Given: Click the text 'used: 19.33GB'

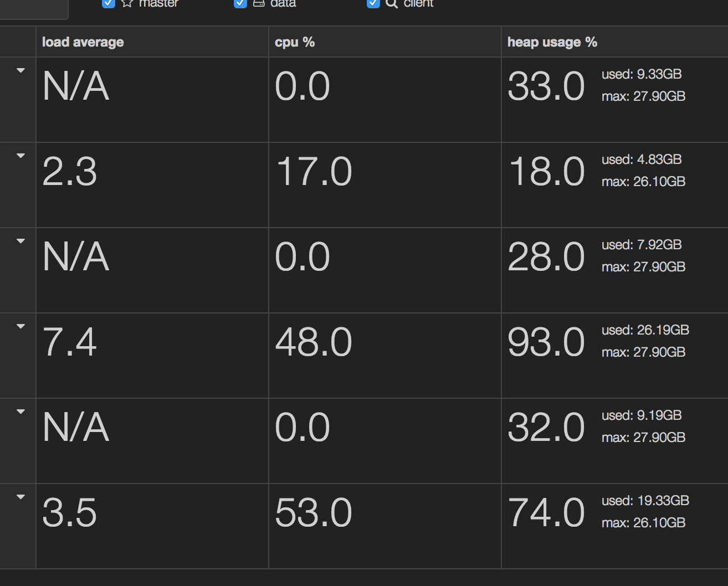Looking at the screenshot, I should tap(645, 501).
